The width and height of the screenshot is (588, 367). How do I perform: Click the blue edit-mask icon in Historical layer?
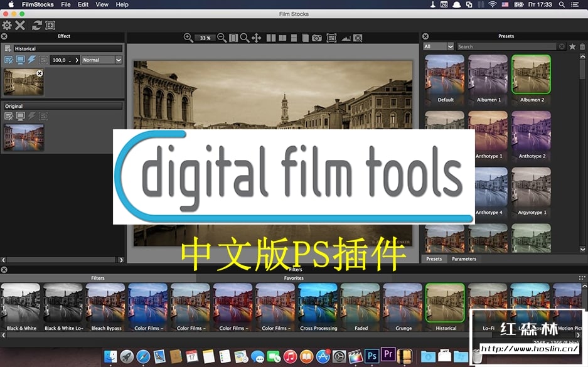[9, 60]
